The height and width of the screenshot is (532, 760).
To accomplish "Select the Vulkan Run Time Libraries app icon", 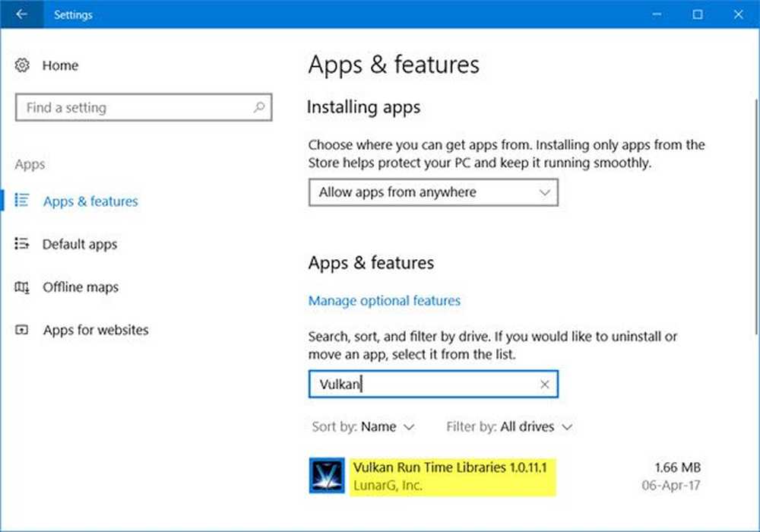I will click(328, 476).
